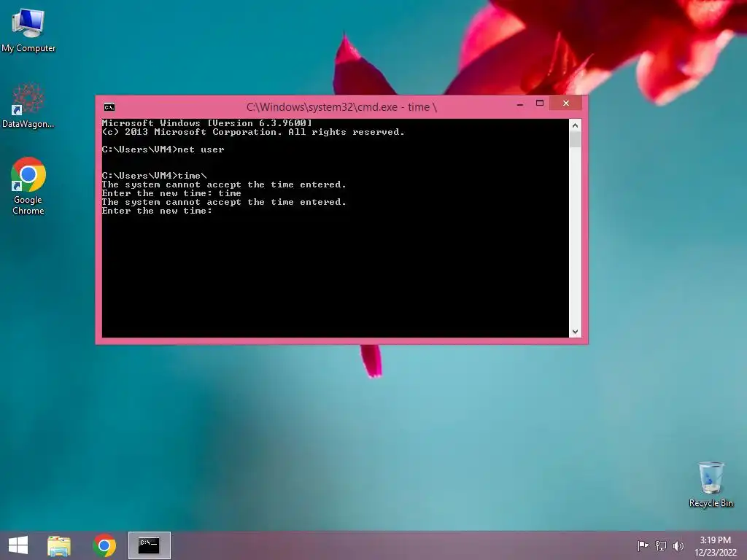
Task: Select the Google Chrome desktop shortcut
Action: click(28, 186)
